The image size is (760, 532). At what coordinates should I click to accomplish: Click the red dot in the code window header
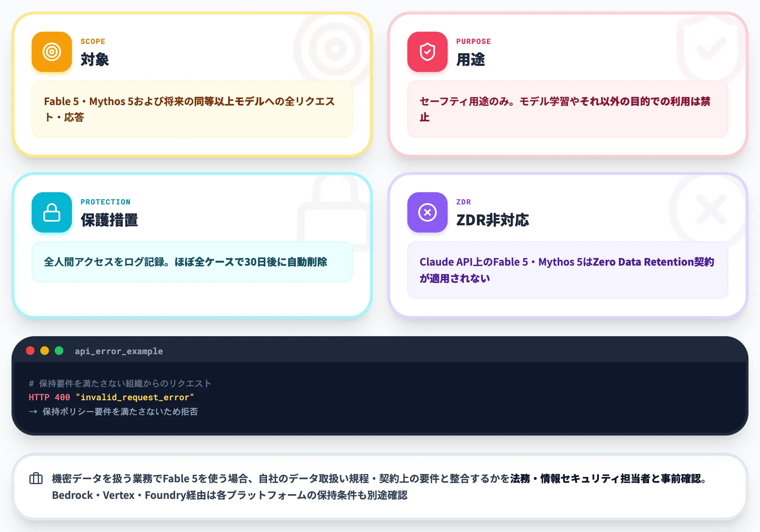click(30, 351)
